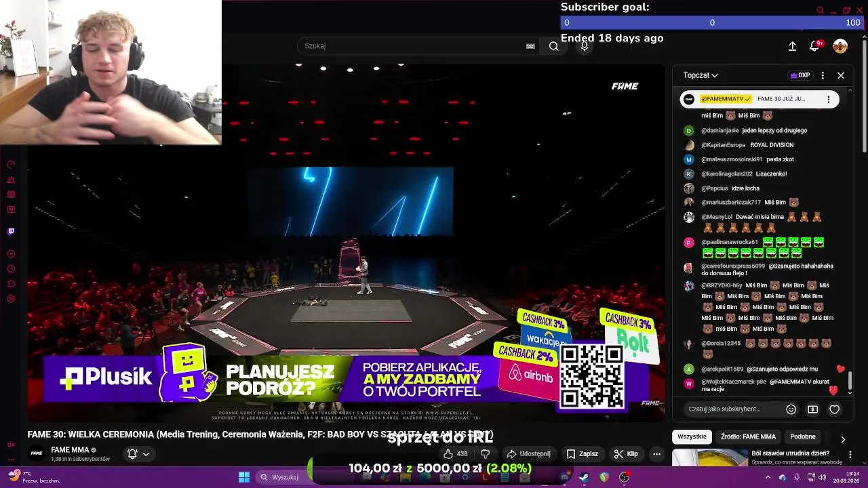Screen dimensions: 868x488
Task: Click the Super Chat money icon in chat input
Action: 812,409
